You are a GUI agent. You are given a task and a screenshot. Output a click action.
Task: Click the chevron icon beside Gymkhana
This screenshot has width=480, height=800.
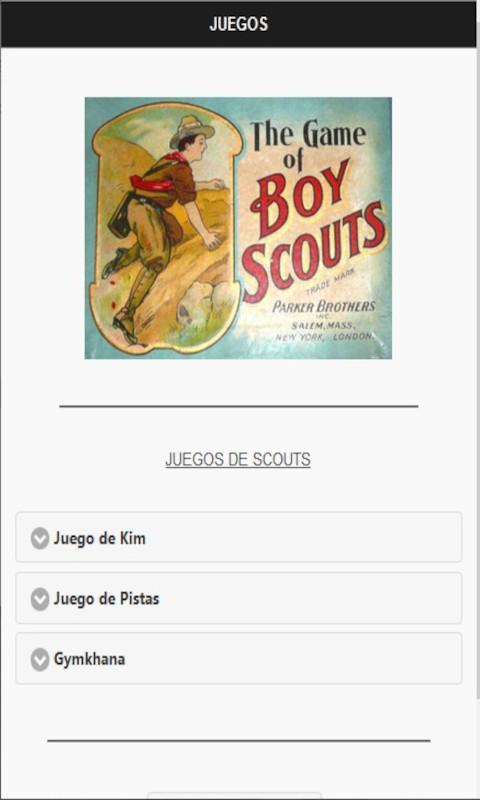point(40,660)
